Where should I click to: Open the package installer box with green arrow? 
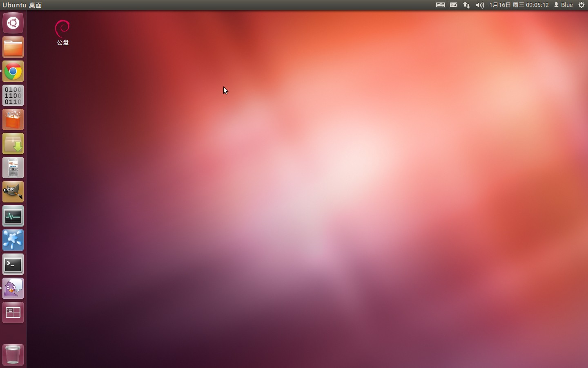click(13, 144)
